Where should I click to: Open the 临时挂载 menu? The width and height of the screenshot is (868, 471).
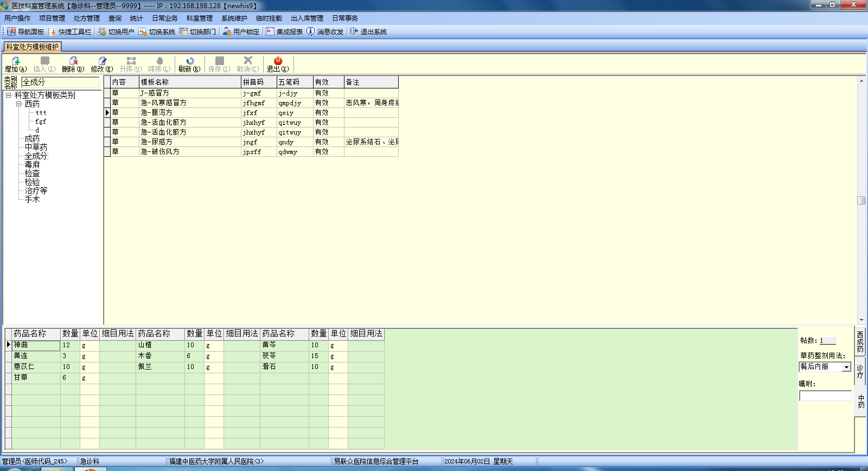pos(269,18)
